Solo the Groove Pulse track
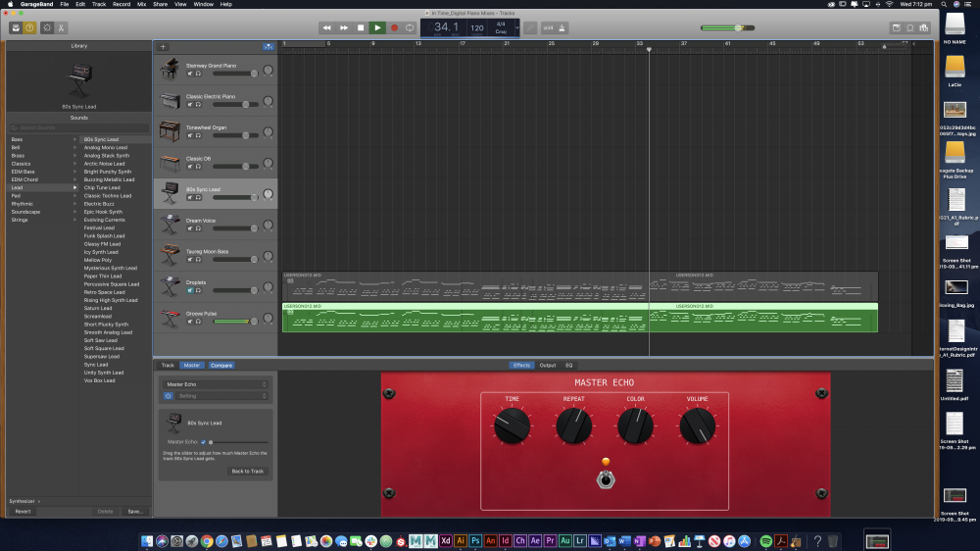 click(x=198, y=322)
